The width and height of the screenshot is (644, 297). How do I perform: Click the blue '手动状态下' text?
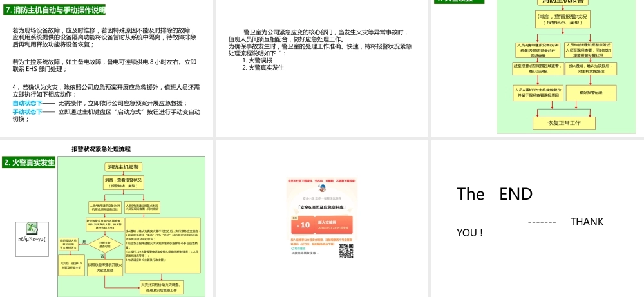click(x=28, y=111)
